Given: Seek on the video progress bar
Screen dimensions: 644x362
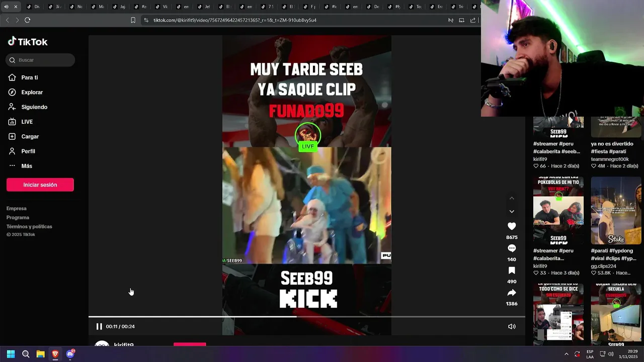Looking at the screenshot, I should pyautogui.click(x=307, y=317).
